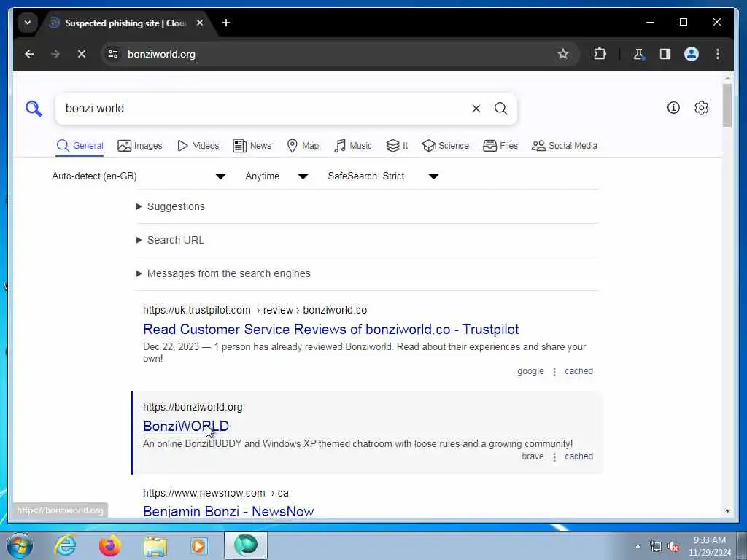
Task: Switch to It search tab
Action: click(397, 146)
